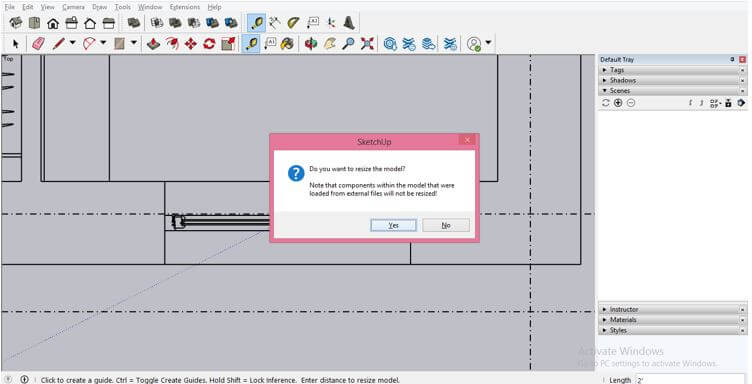Choose the red Move arrows tool
This screenshot has height=384, width=752.
pyautogui.click(x=190, y=44)
